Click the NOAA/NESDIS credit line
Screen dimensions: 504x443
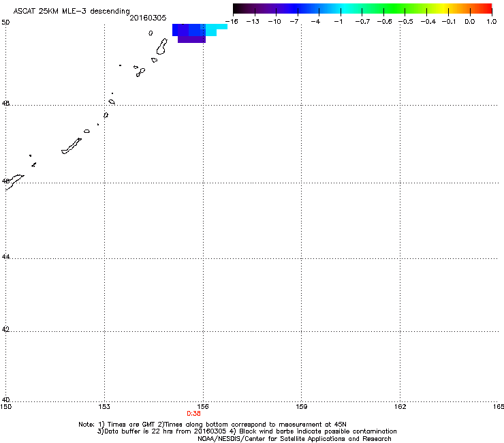[x=294, y=439]
